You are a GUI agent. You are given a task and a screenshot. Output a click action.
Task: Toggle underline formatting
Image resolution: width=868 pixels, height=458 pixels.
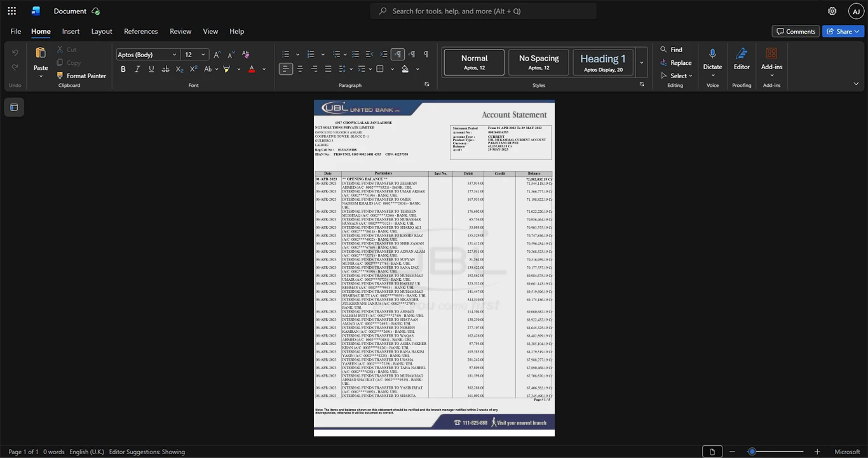click(151, 69)
